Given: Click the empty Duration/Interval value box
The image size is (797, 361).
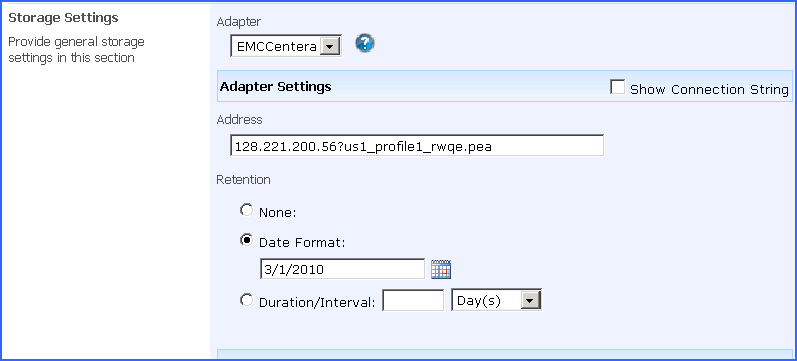Looking at the screenshot, I should (413, 300).
